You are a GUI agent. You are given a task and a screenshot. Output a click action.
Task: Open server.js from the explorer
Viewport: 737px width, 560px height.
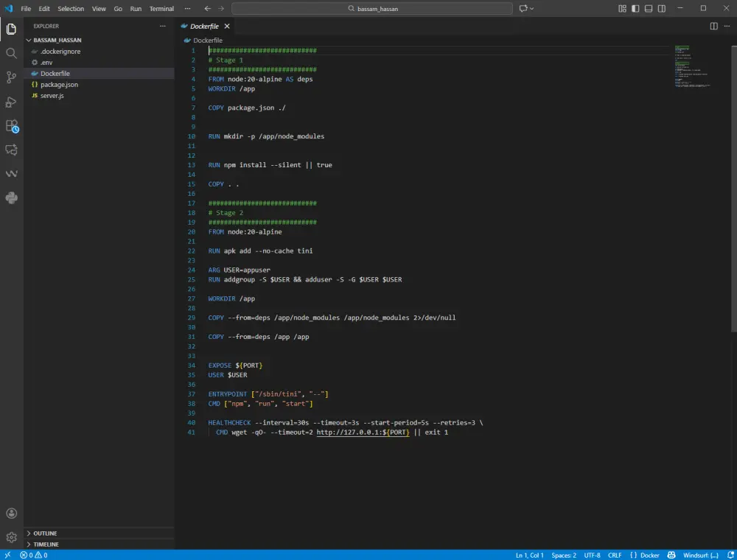[52, 96]
